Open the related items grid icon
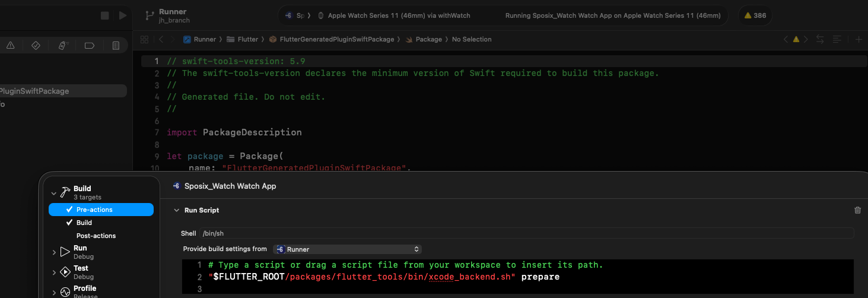 (144, 39)
